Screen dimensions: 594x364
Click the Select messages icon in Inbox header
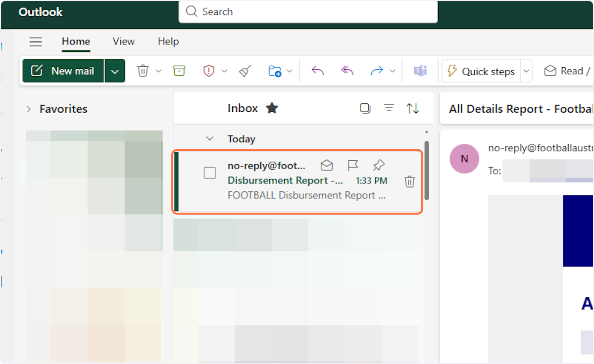365,108
